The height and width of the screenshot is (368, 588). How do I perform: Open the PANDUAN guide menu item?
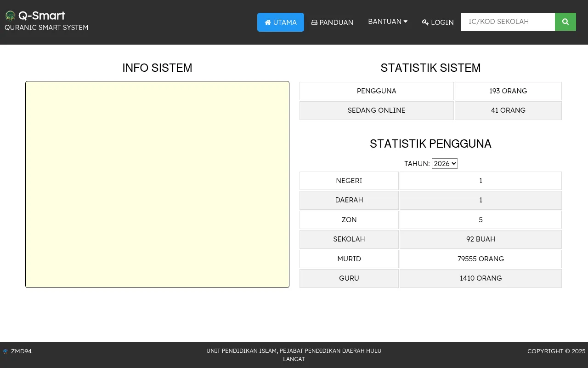click(x=332, y=22)
